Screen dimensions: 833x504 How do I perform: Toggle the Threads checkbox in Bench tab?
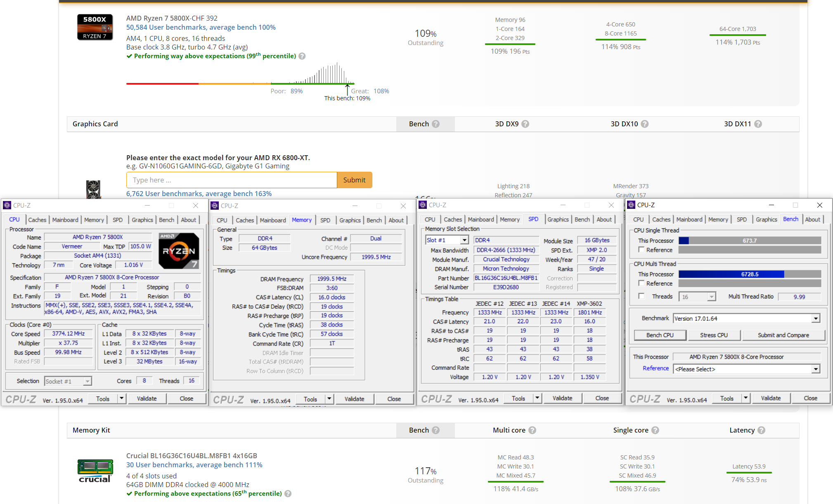[x=641, y=296]
